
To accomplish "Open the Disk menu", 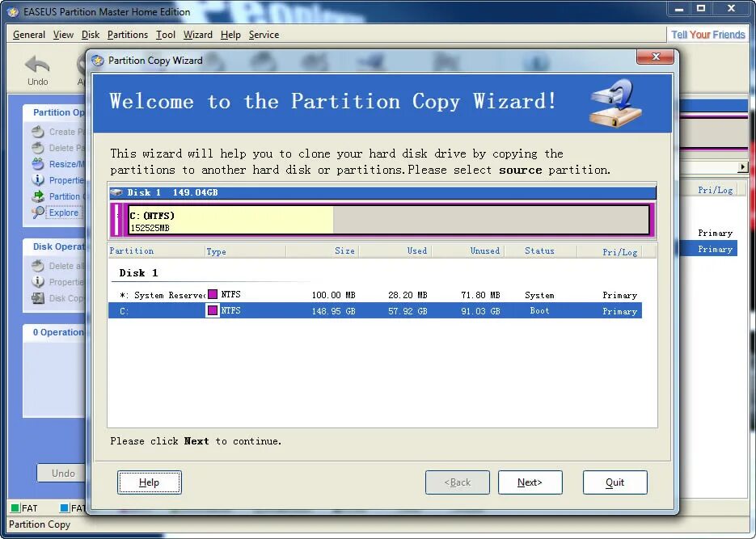I will [x=91, y=35].
